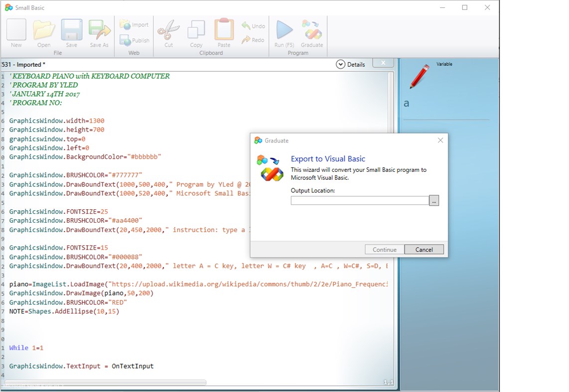Publish the program online
This screenshot has height=392, width=569.
(x=134, y=39)
